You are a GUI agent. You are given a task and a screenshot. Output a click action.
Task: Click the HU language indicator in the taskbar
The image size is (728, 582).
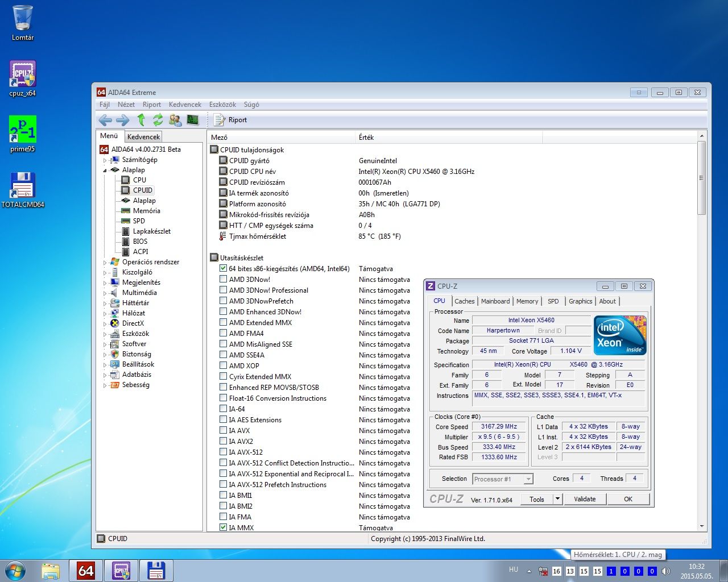click(514, 569)
